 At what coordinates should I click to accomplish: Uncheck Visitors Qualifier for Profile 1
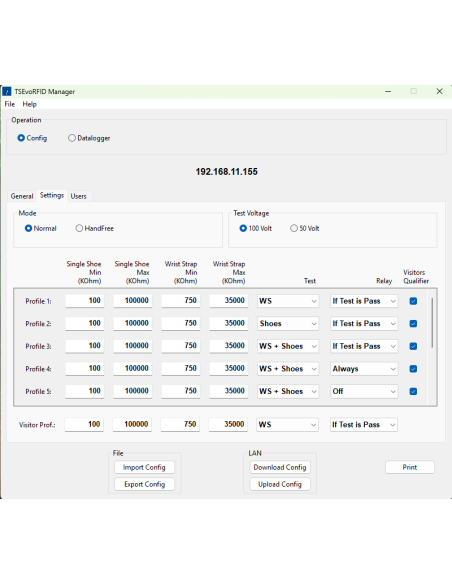[x=413, y=301]
